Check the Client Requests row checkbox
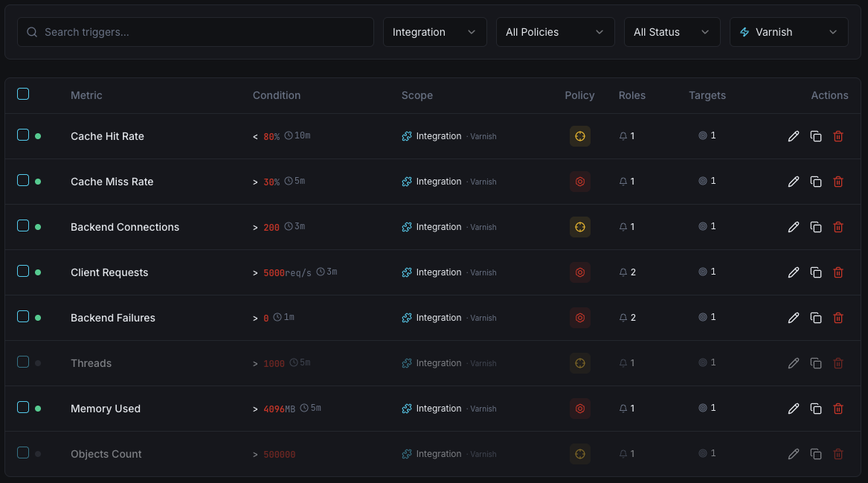 pos(23,272)
